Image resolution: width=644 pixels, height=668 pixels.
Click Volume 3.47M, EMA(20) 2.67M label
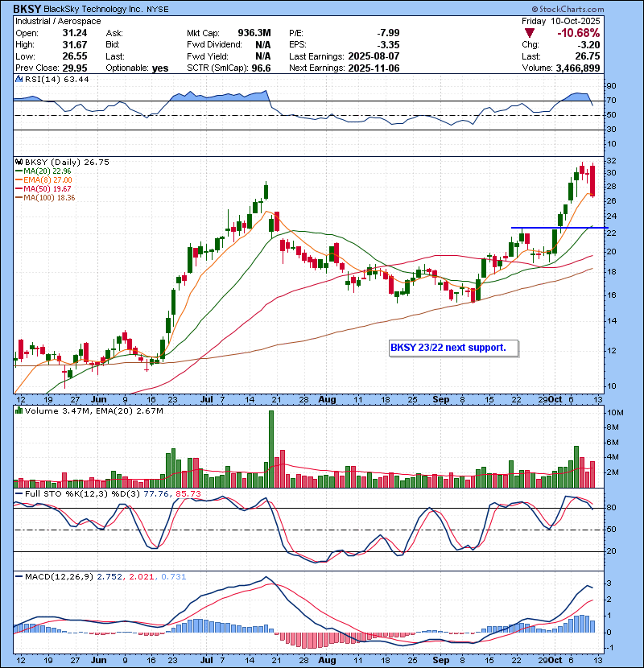tap(93, 411)
